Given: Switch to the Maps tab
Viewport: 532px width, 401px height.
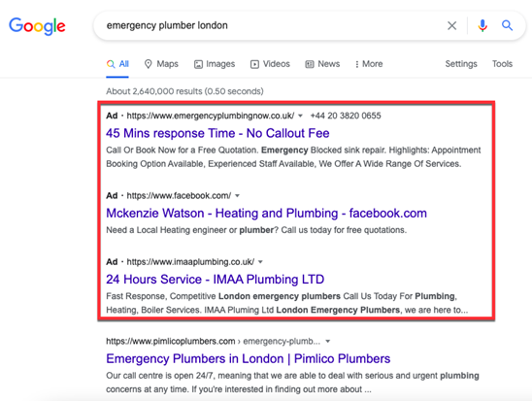Looking at the screenshot, I should click(161, 64).
